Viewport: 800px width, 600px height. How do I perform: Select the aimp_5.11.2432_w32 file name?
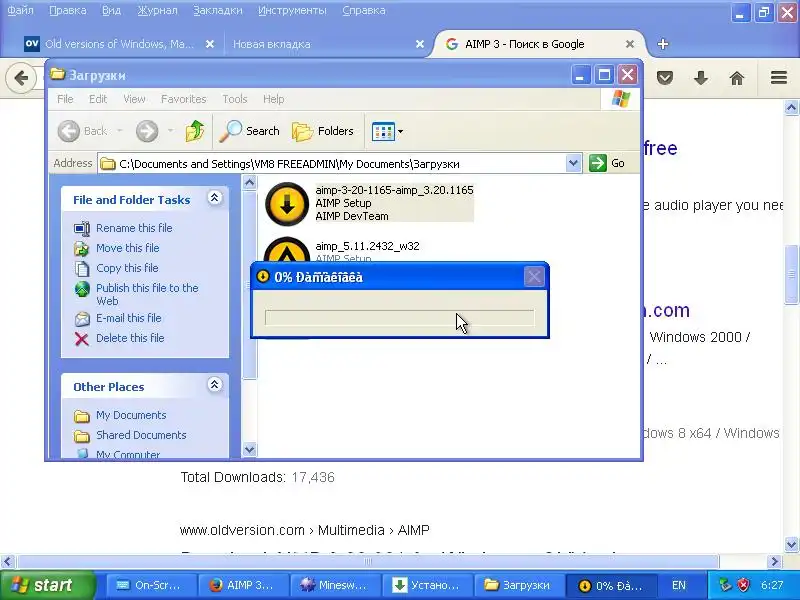click(x=367, y=246)
